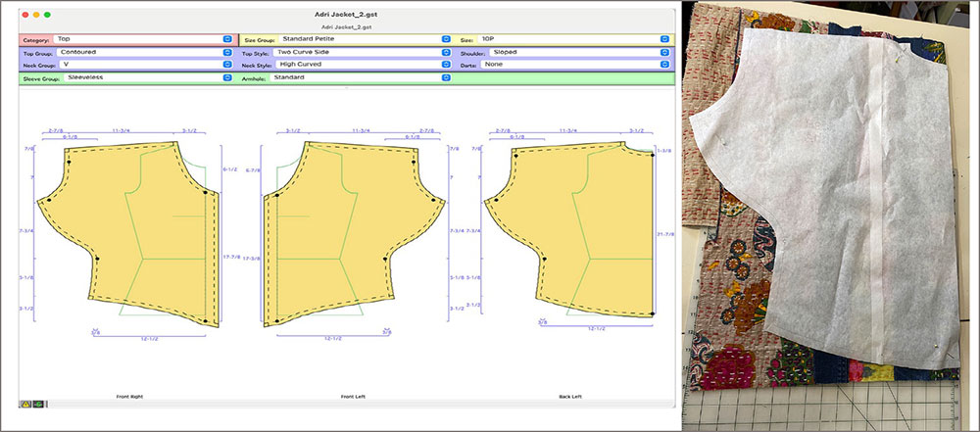
Task: Click the yellow warning triangle icon
Action: (x=25, y=404)
